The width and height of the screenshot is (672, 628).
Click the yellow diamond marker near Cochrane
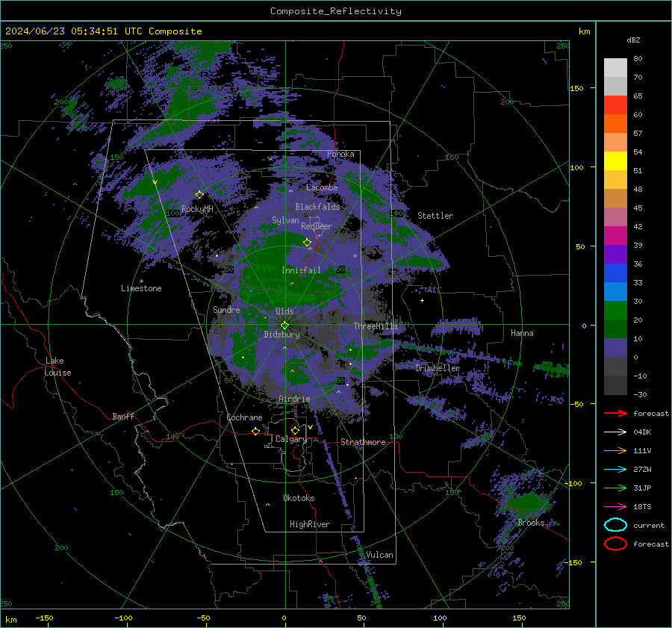pyautogui.click(x=256, y=432)
